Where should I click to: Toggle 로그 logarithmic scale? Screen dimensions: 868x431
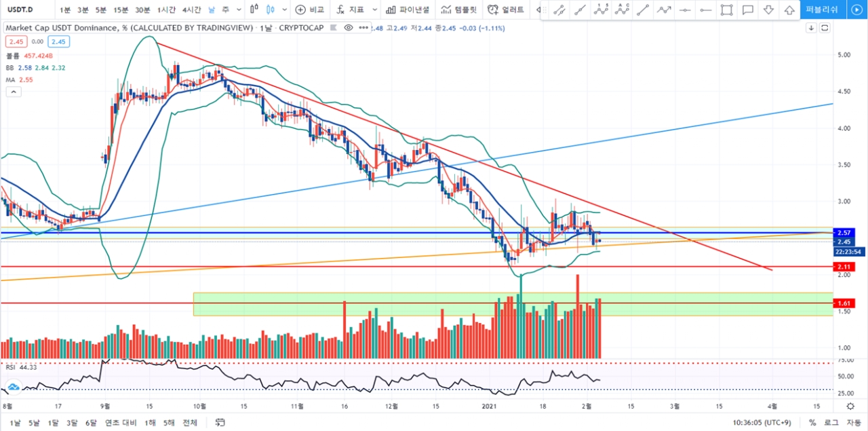831,422
